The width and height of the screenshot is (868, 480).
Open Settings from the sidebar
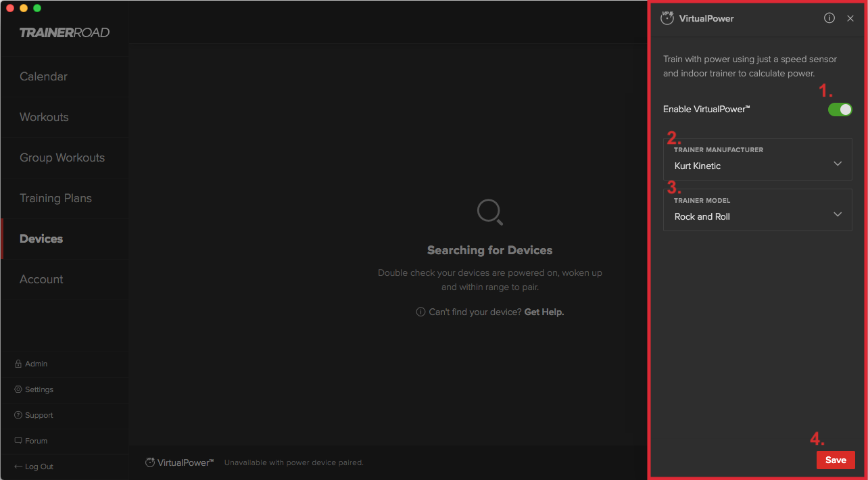tap(39, 389)
